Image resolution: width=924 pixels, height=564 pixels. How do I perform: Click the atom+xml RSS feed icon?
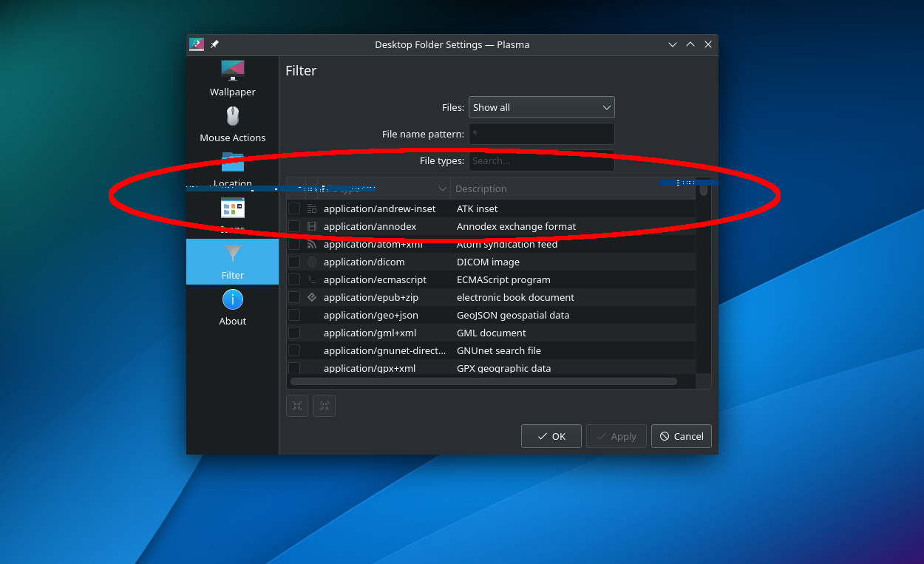(312, 244)
